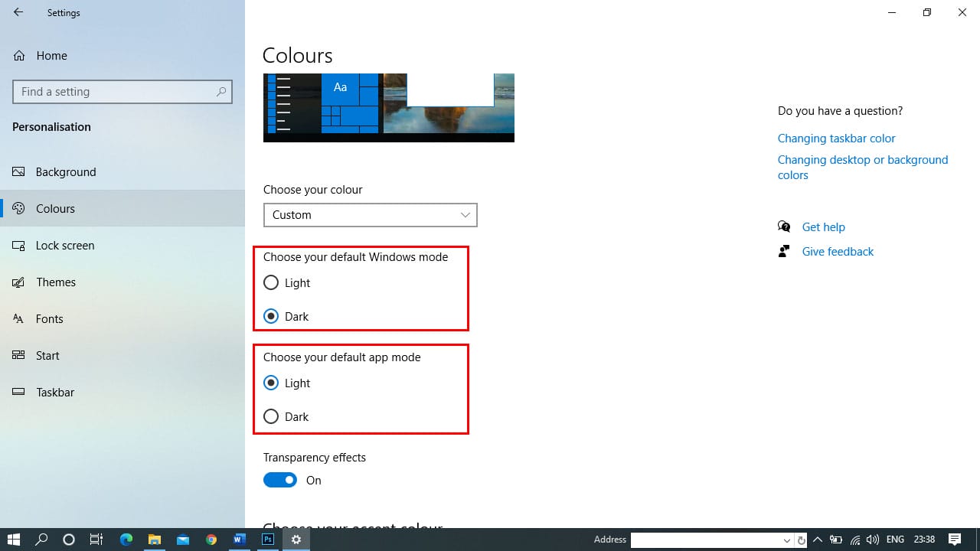This screenshot has width=980, height=551.
Task: Open the Lock screen settings page
Action: pyautogui.click(x=65, y=246)
